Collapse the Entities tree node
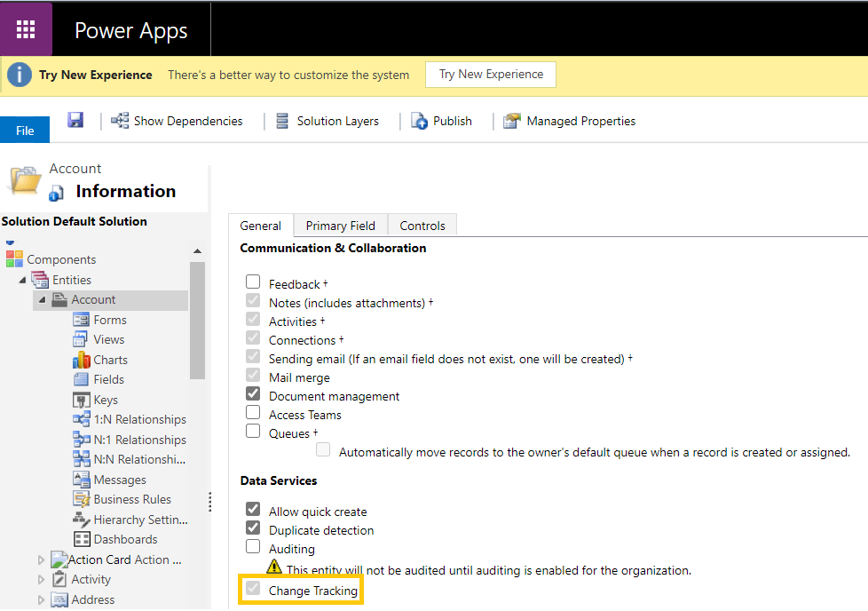868x611 pixels. 22,281
